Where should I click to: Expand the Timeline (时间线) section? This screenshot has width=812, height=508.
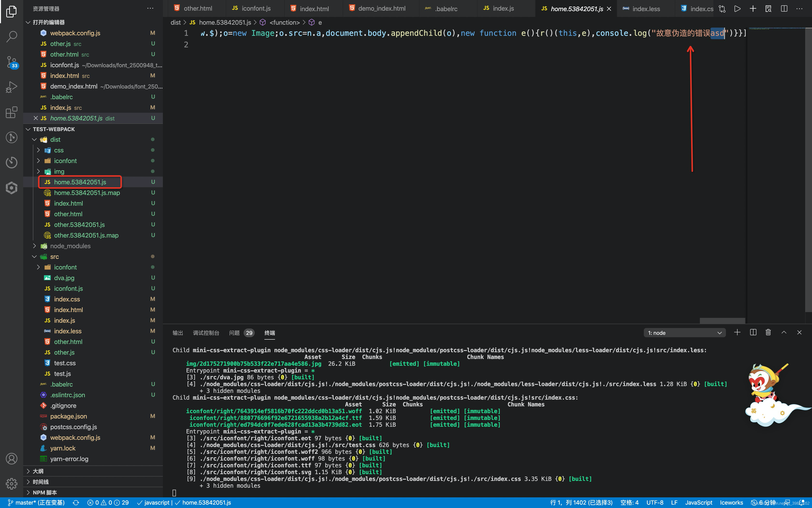point(93,482)
